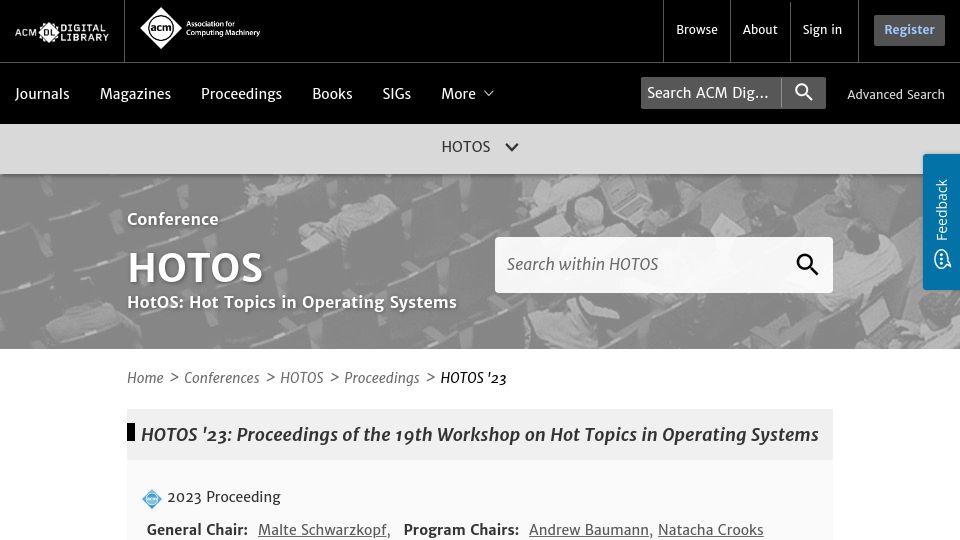
Task: Click the Sign in link
Action: coord(822,29)
